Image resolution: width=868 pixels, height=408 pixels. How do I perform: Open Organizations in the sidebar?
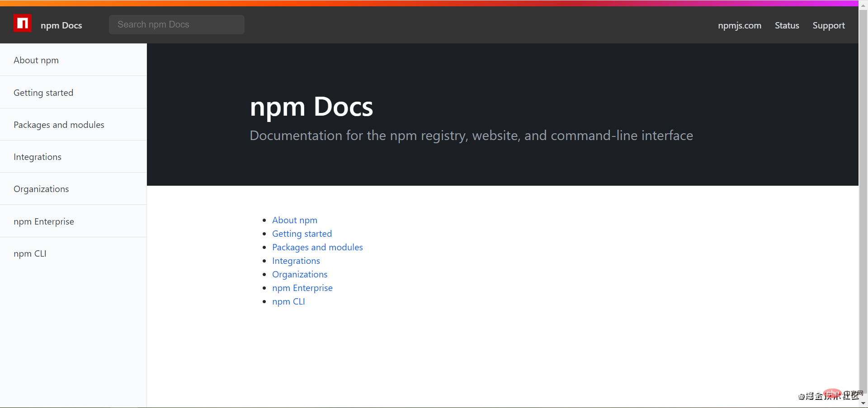[x=73, y=189]
